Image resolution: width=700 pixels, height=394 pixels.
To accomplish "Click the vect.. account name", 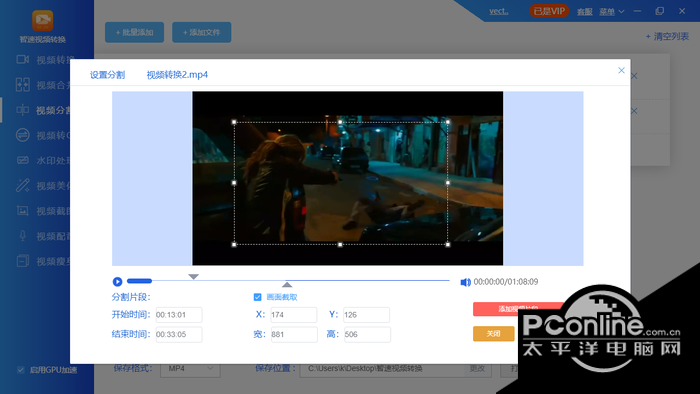I will tap(499, 11).
